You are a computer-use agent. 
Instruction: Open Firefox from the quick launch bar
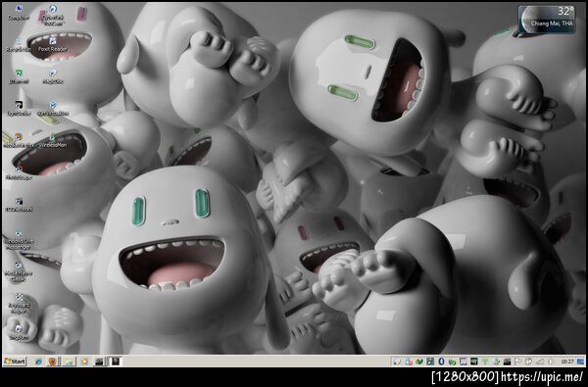(x=53, y=362)
